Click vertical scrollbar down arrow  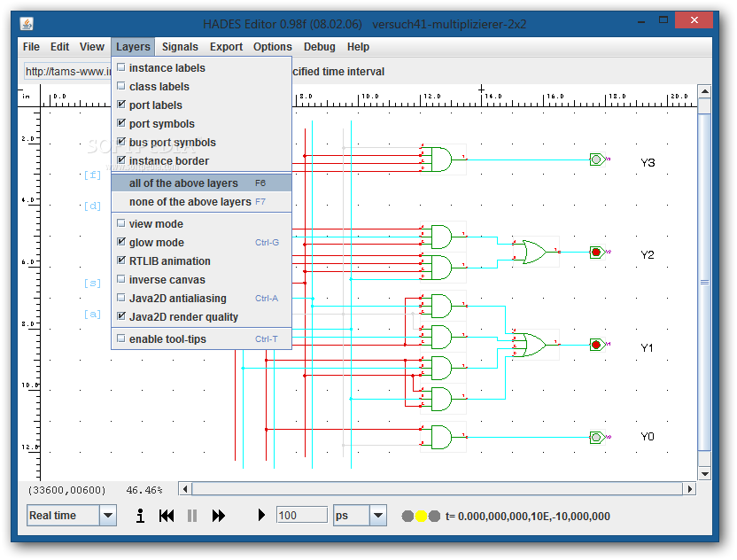[704, 474]
